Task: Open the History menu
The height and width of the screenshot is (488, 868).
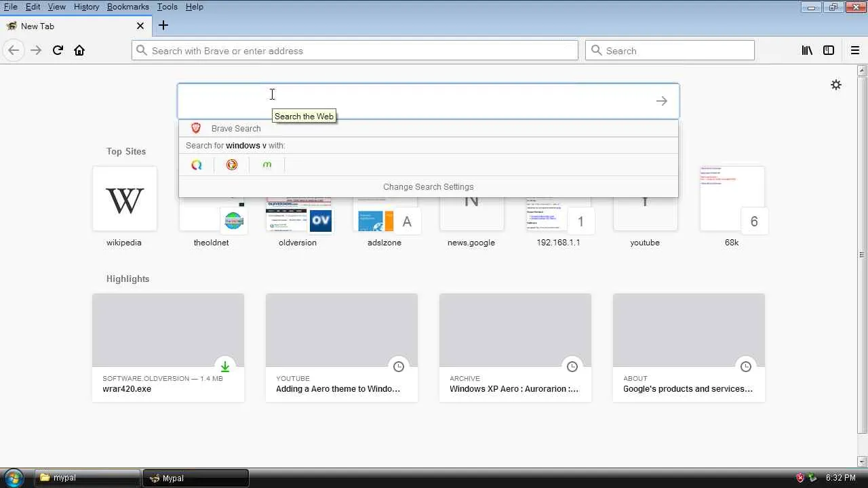Action: pyautogui.click(x=86, y=7)
